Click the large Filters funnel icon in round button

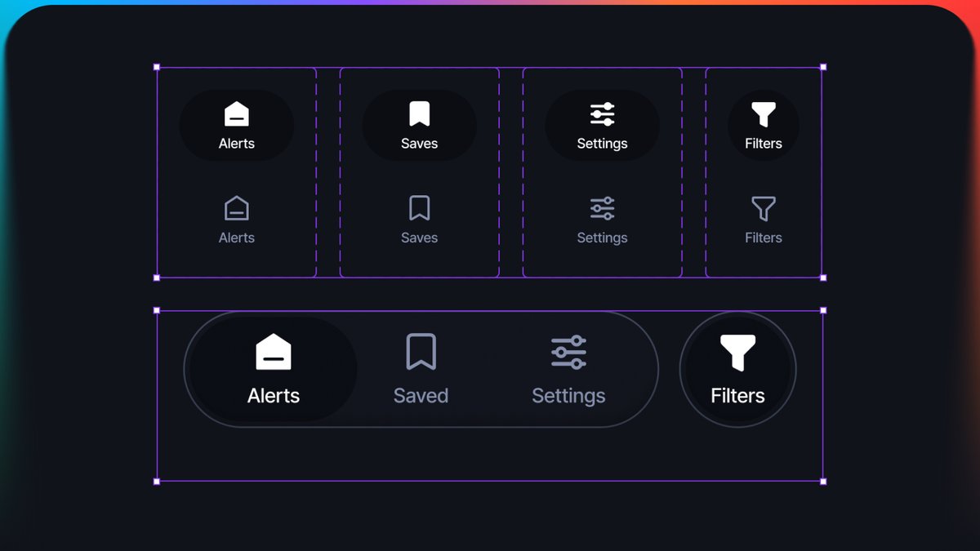point(737,353)
